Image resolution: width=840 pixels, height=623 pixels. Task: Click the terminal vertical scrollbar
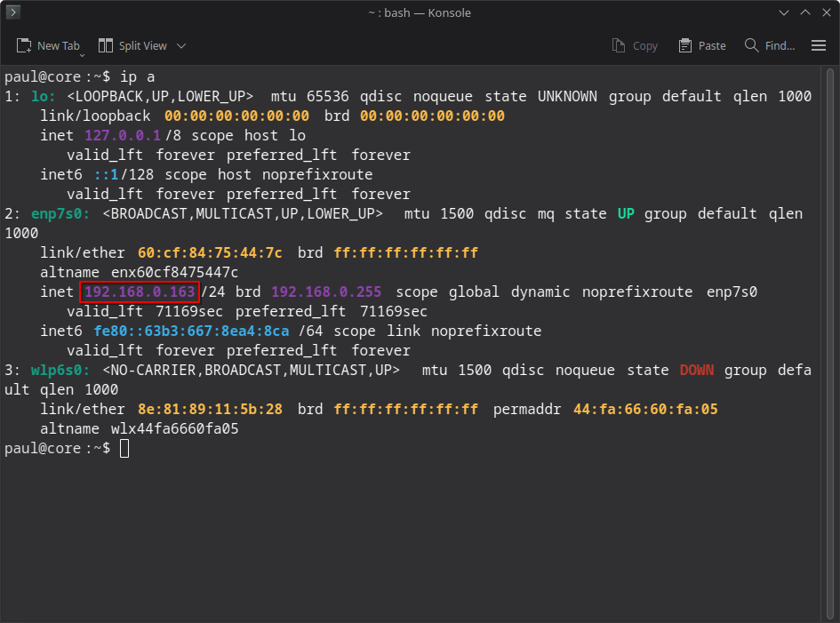830,343
